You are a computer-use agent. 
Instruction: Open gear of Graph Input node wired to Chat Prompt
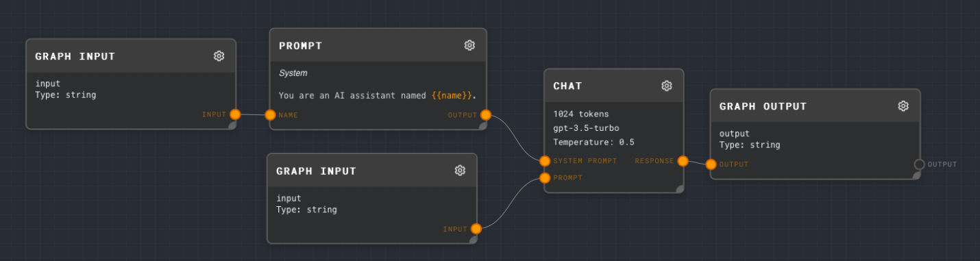(460, 171)
